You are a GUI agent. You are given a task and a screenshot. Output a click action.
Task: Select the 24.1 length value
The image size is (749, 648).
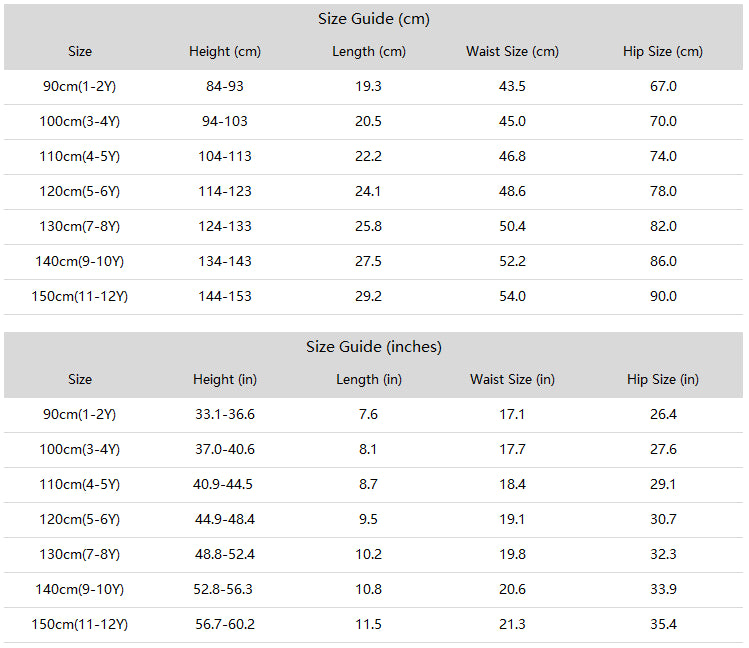click(x=368, y=191)
